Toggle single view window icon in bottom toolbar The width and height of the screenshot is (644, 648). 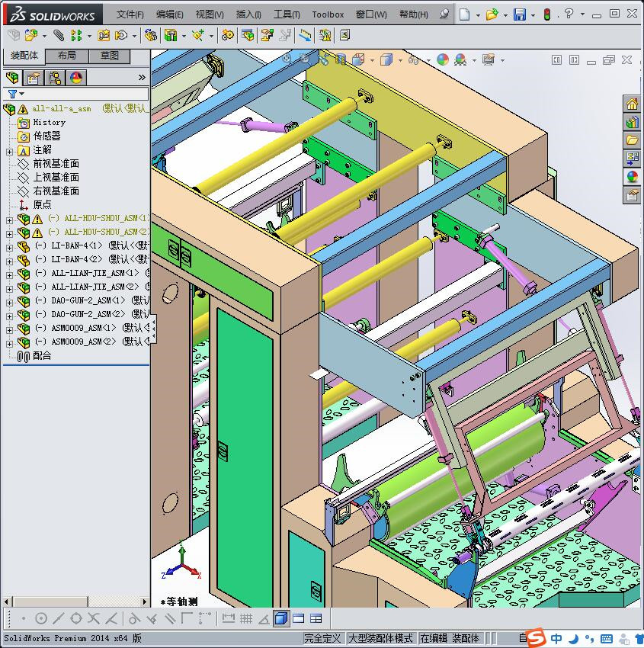point(298,619)
